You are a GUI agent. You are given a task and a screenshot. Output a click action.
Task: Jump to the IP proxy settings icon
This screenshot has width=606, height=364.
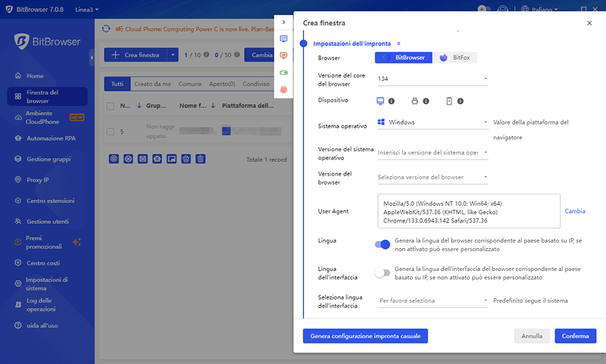[283, 55]
